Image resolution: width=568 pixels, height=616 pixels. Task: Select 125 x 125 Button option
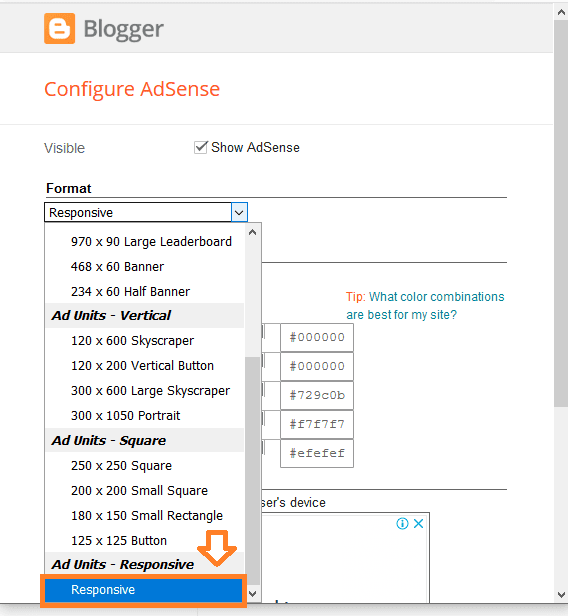pyautogui.click(x=145, y=541)
